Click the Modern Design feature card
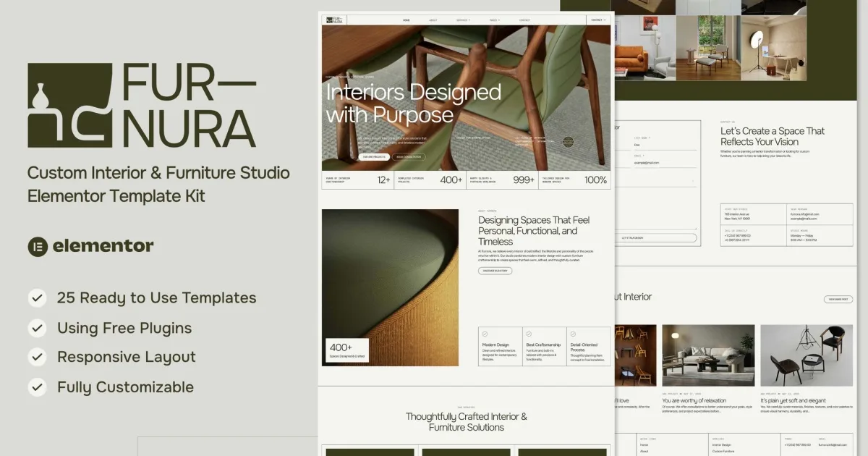 coord(500,346)
